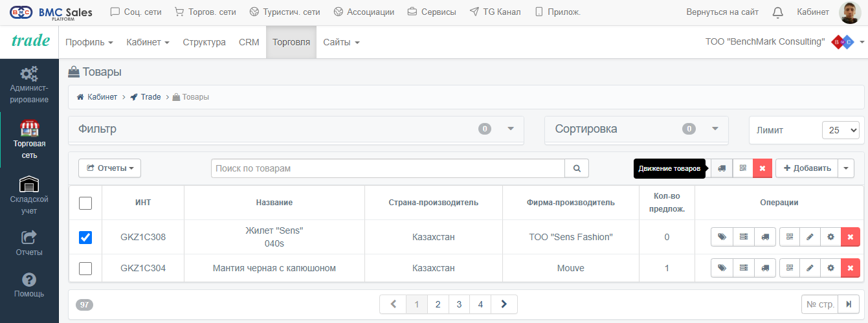The height and width of the screenshot is (323, 868).
Task: Expand the Фильтр panel
Action: (511, 129)
